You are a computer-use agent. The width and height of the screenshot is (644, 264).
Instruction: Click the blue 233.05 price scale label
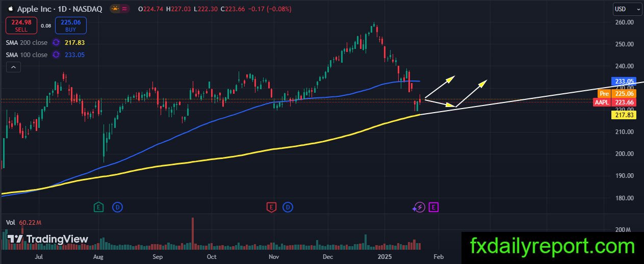coord(625,81)
